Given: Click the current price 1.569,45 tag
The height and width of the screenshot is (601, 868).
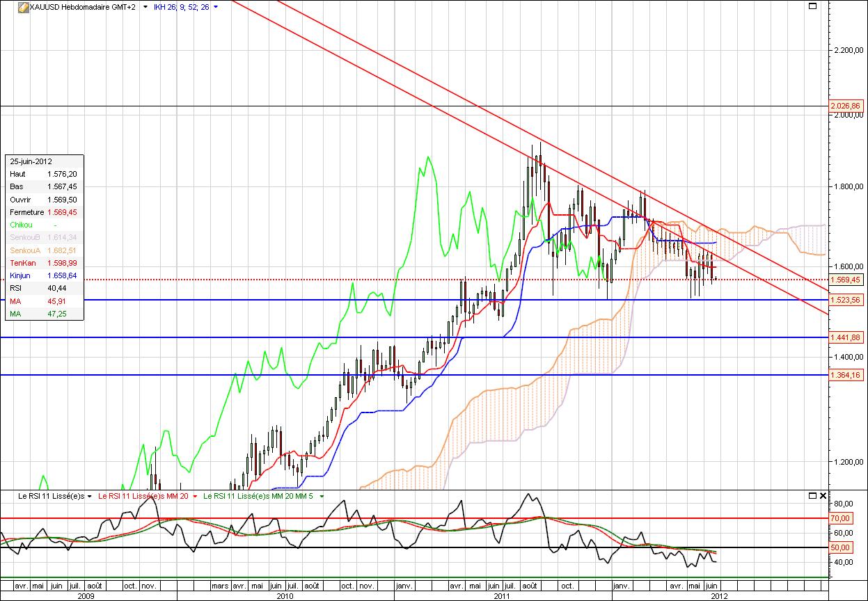Looking at the screenshot, I should 846,280.
